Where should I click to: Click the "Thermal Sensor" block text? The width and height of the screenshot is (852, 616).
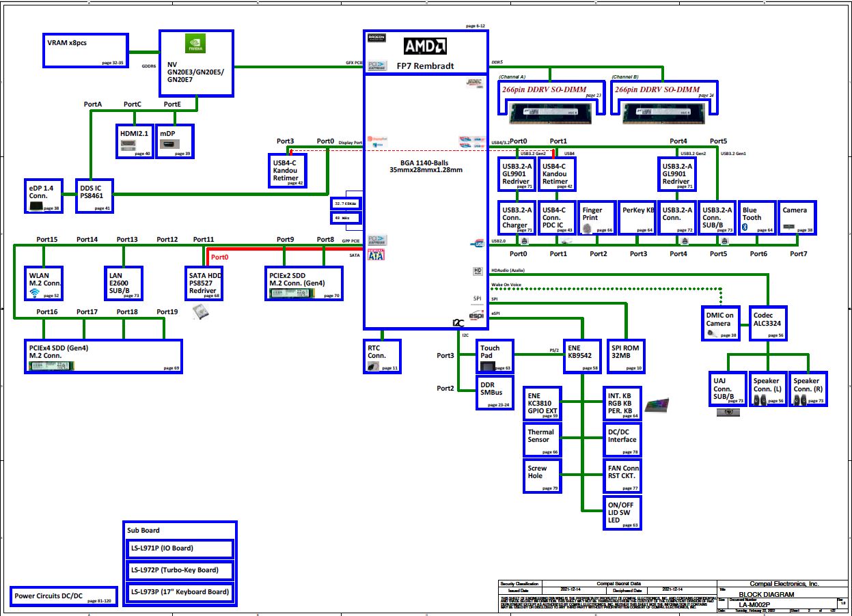(x=539, y=436)
